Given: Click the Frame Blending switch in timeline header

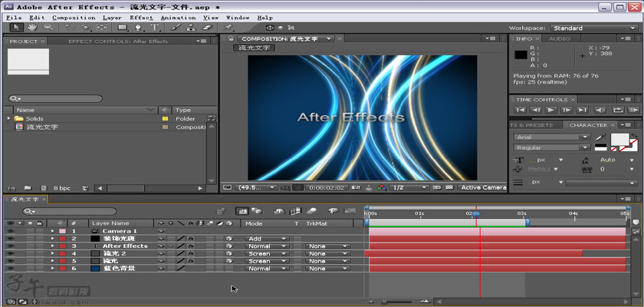Looking at the screenshot, I should pos(295,211).
